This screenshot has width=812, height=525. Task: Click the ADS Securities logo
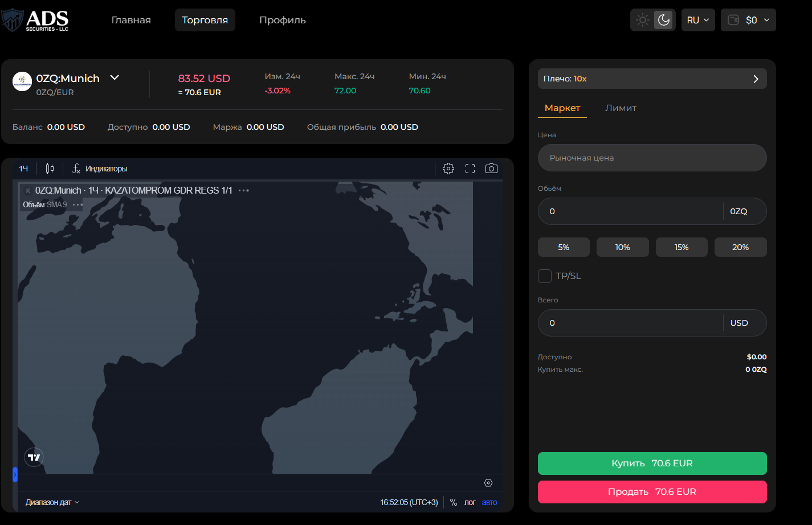[x=36, y=20]
